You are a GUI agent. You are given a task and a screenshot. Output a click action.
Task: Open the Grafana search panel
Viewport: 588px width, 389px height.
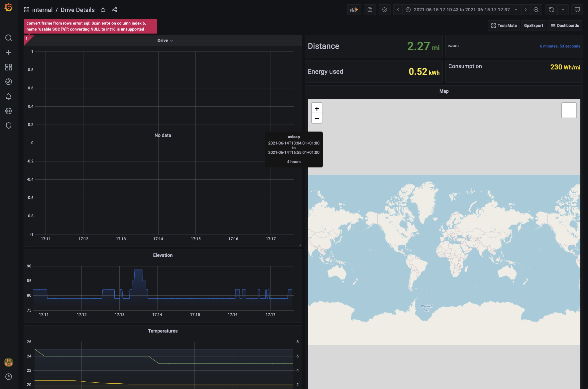click(x=9, y=38)
